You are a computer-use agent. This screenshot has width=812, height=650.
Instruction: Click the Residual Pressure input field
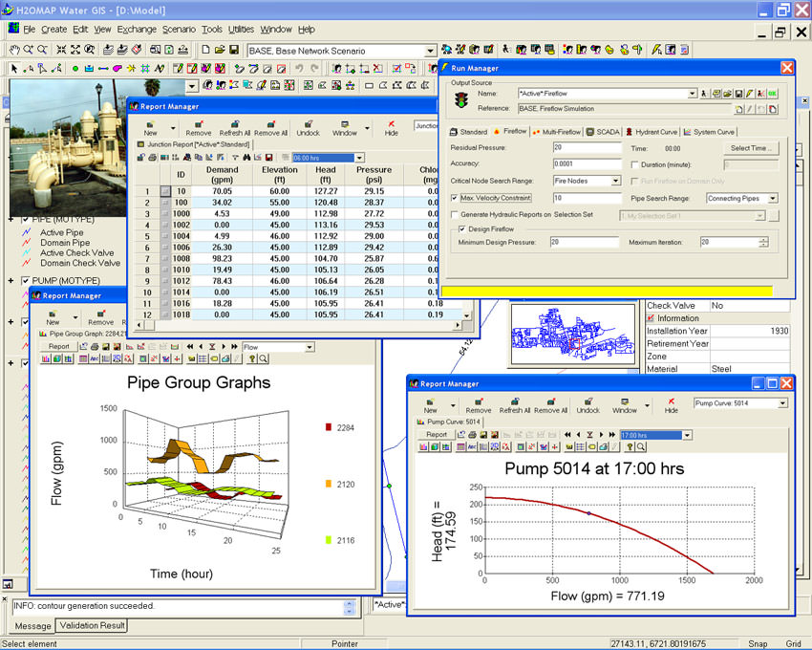coord(588,148)
